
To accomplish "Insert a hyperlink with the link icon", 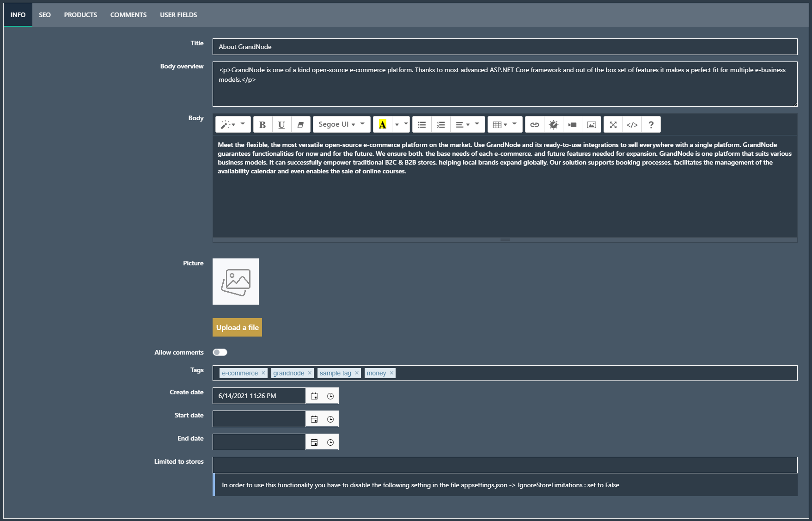I will pos(534,124).
